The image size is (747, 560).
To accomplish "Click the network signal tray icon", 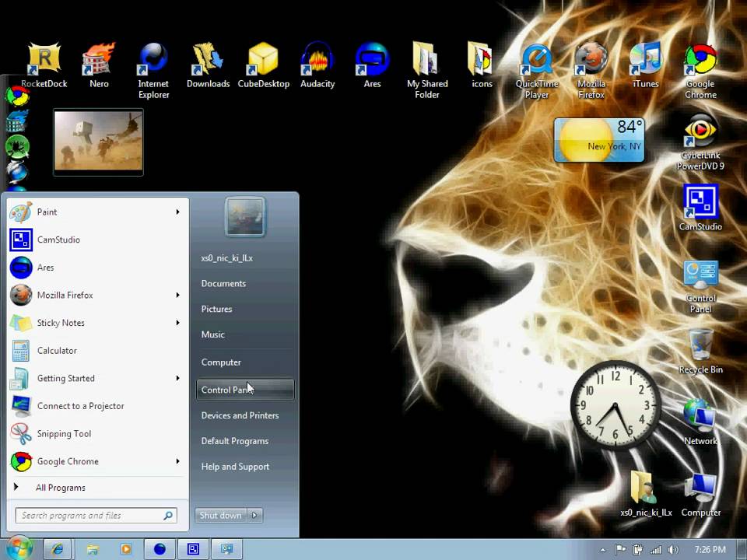I will point(655,550).
